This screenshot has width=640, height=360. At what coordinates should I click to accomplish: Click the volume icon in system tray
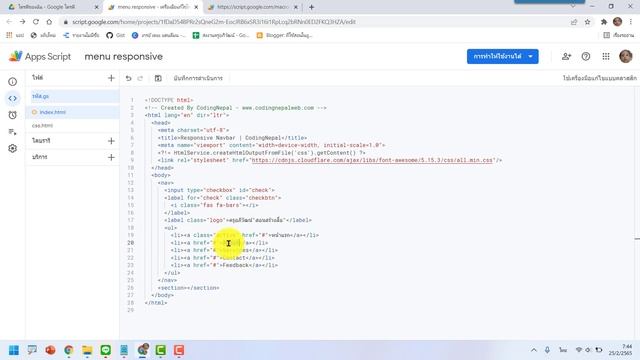(x=588, y=350)
